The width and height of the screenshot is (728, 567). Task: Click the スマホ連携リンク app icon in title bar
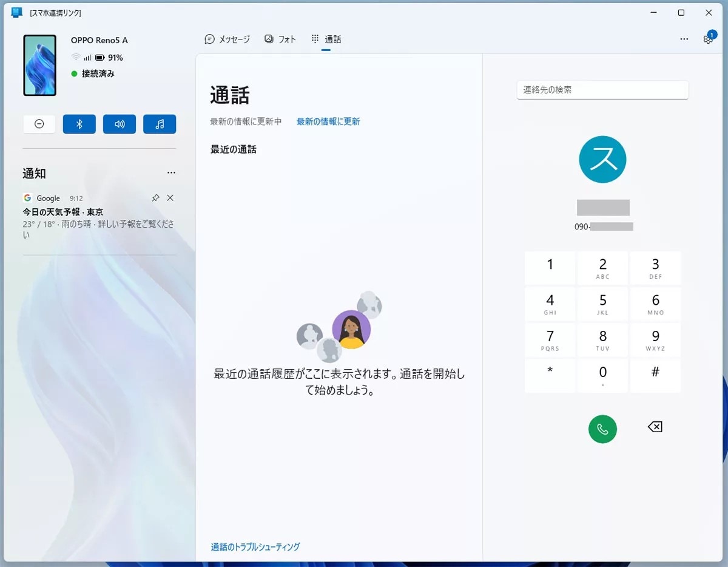[17, 13]
